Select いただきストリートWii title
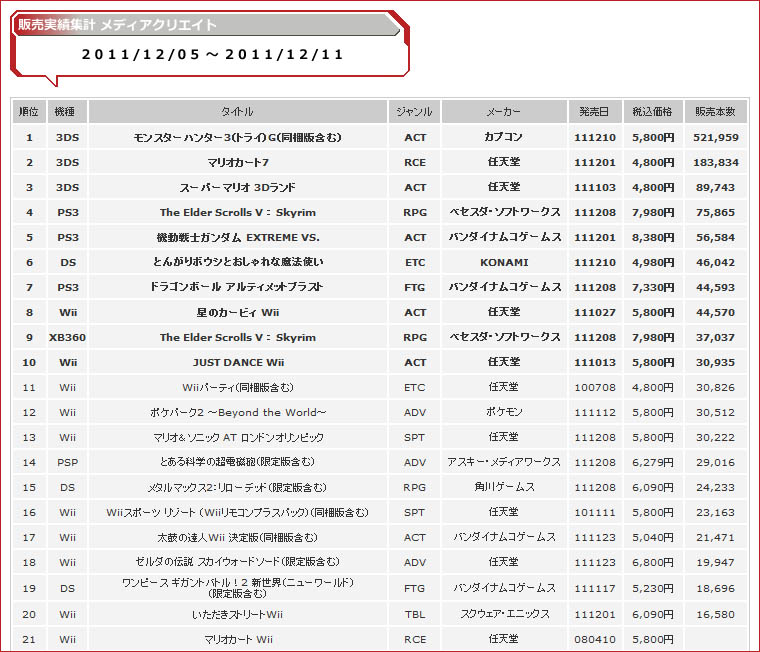Viewport: 760px width, 652px height. coord(238,615)
